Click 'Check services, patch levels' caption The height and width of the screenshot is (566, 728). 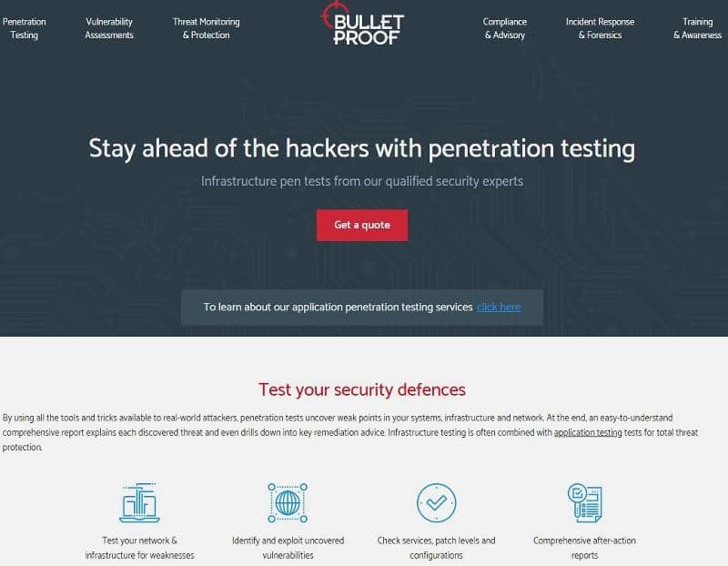click(x=436, y=548)
